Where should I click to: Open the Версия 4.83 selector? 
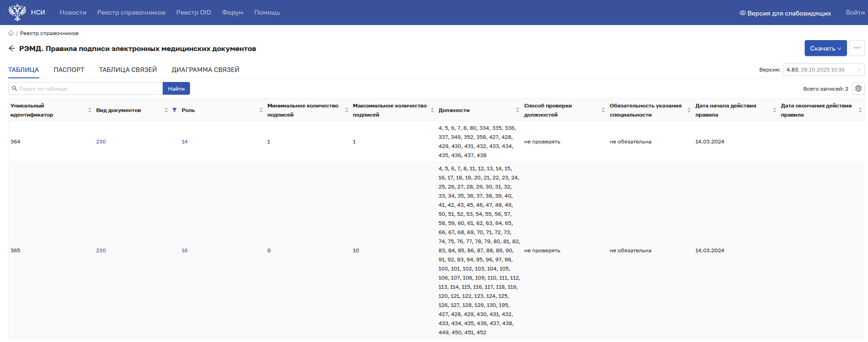(x=823, y=70)
